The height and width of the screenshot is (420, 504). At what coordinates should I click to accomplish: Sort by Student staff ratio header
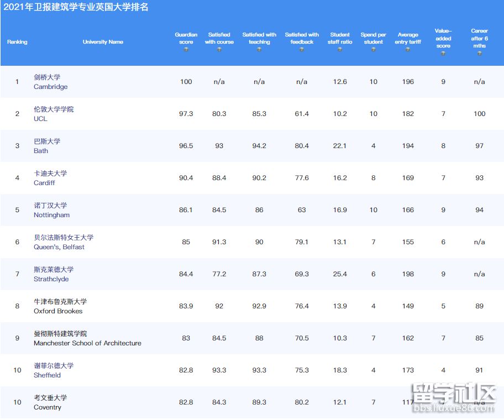pos(340,38)
